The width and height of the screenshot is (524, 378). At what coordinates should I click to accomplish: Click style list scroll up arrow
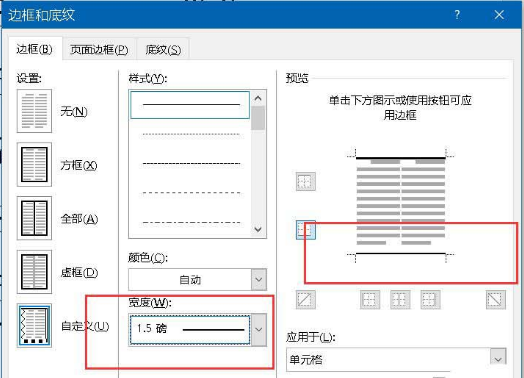tap(258, 98)
